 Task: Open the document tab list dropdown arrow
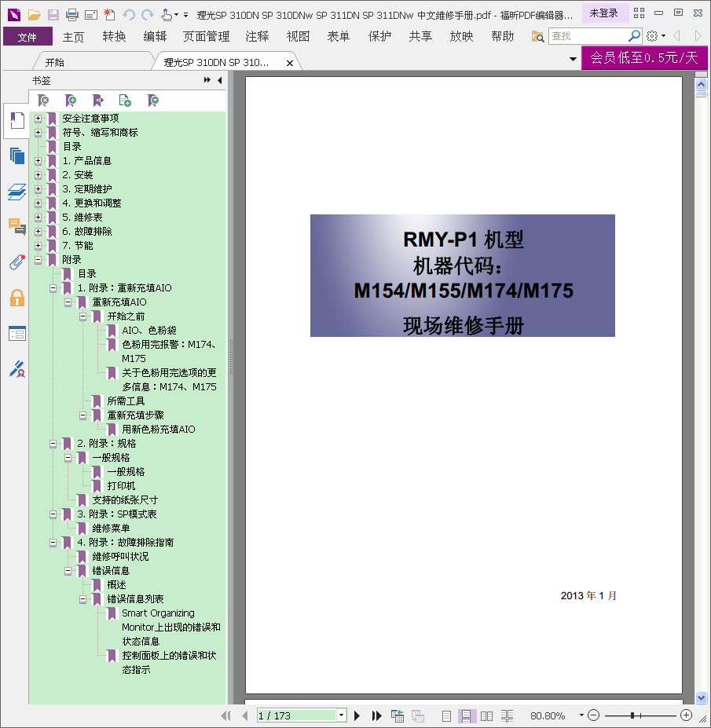tap(573, 59)
